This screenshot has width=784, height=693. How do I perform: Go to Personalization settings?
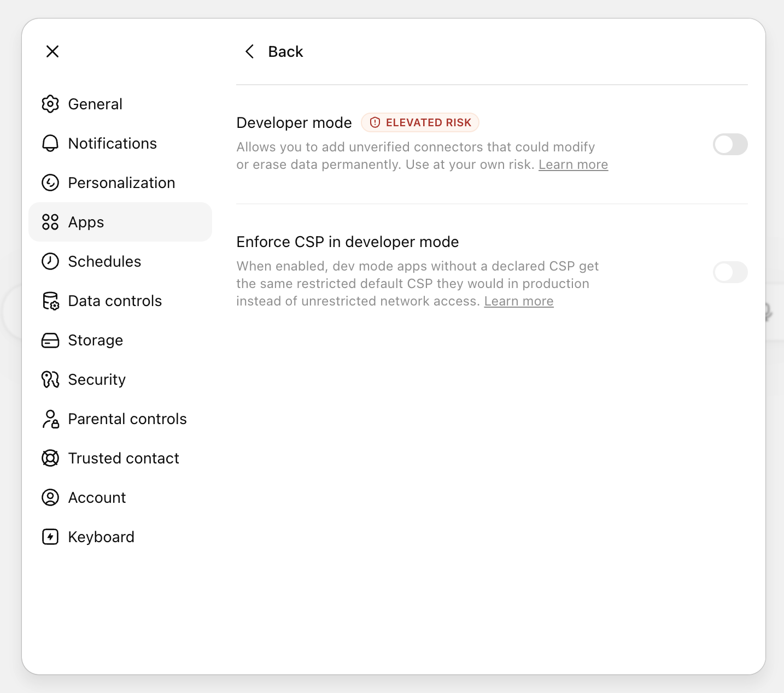120,183
